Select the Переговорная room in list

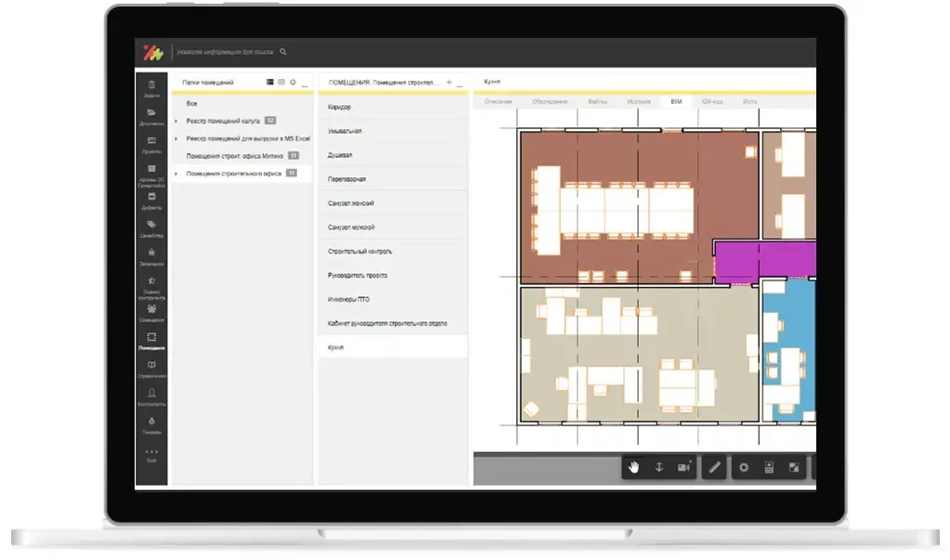(346, 178)
